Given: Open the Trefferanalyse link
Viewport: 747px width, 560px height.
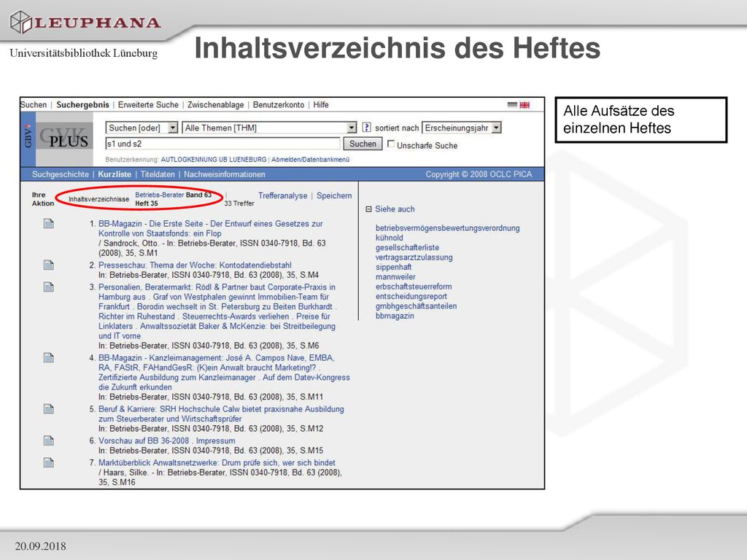Looking at the screenshot, I should [282, 195].
